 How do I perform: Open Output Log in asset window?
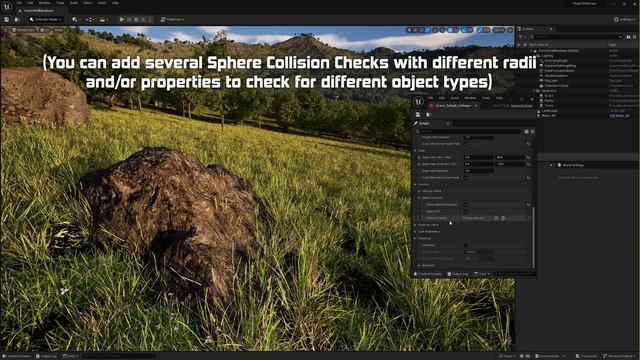458,274
